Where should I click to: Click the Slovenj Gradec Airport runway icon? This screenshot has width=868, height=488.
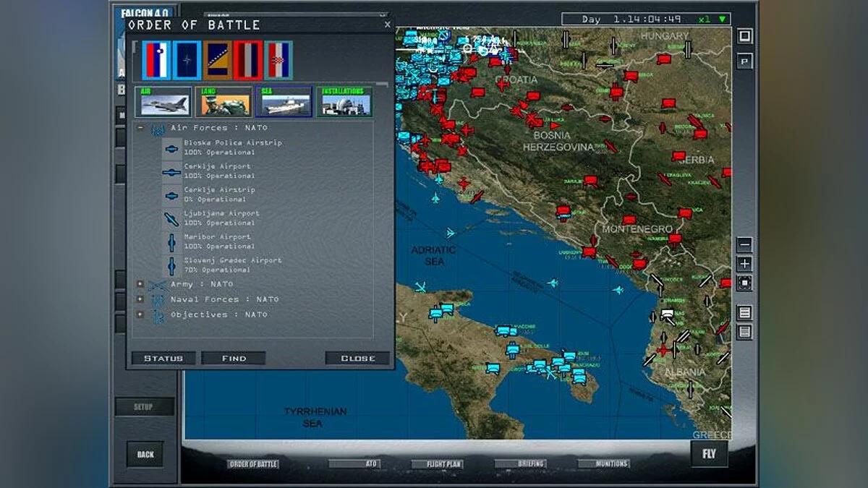tap(172, 265)
